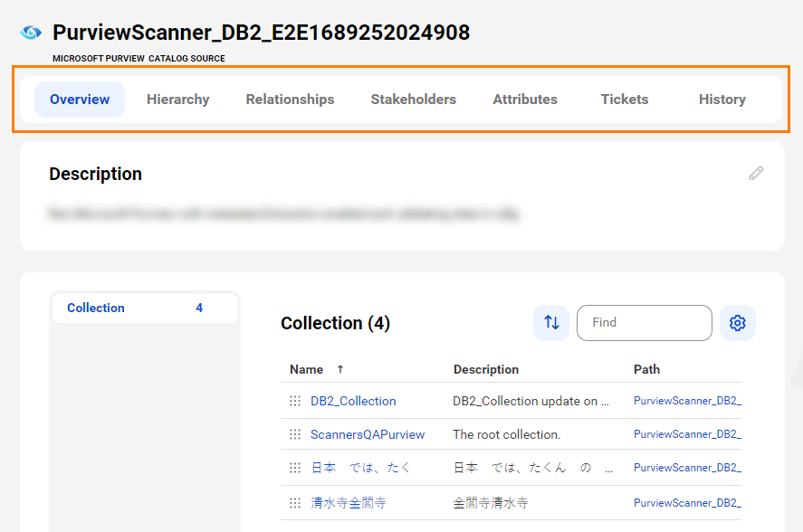
Task: Click the Description section heading
Action: tap(95, 174)
